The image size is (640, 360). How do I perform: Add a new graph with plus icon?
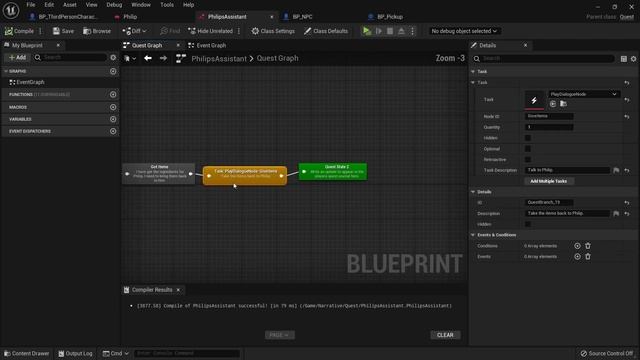pyautogui.click(x=113, y=71)
